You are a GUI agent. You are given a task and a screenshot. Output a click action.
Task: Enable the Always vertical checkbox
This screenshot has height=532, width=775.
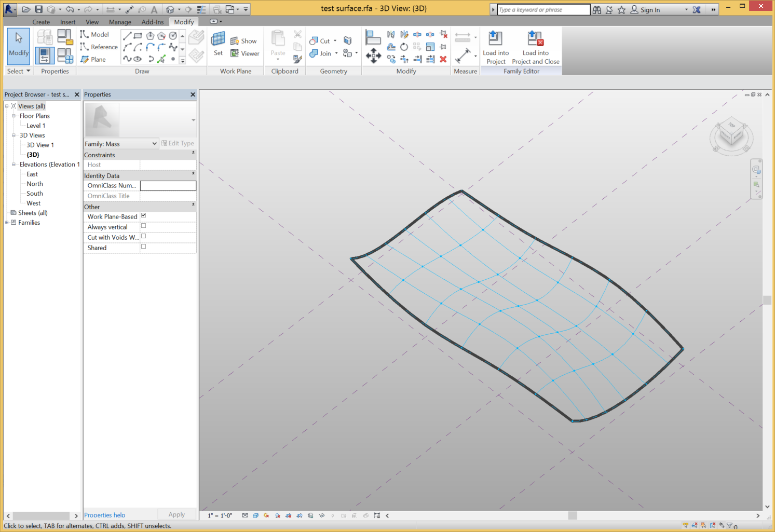coord(144,226)
